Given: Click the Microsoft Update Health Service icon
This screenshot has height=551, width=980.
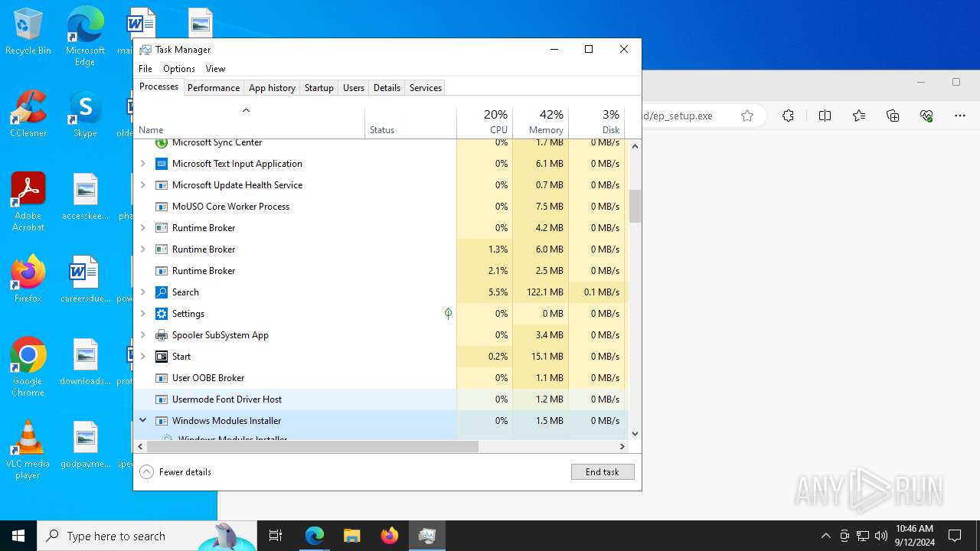Looking at the screenshot, I should pyautogui.click(x=161, y=185).
